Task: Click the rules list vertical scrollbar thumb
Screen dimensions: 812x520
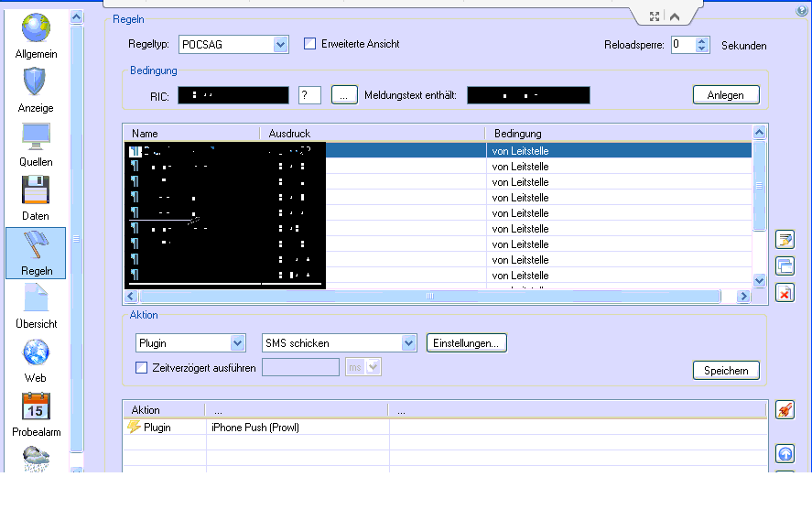Action: click(x=759, y=186)
